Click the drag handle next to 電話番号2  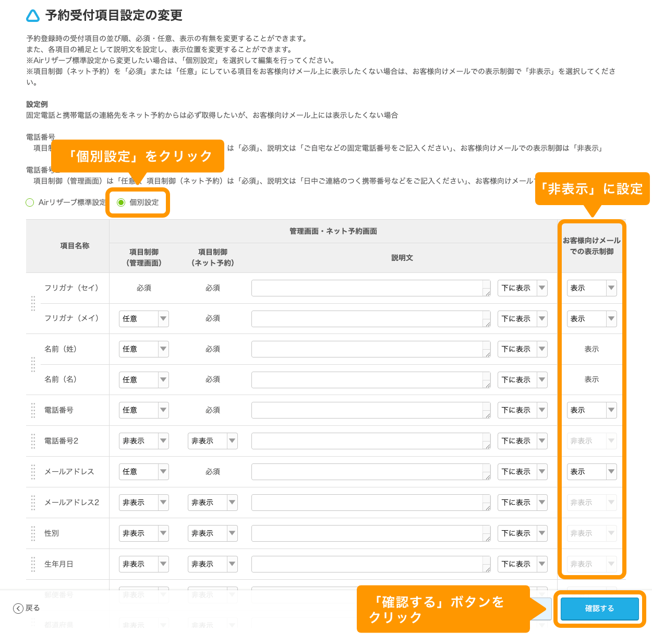coord(33,441)
